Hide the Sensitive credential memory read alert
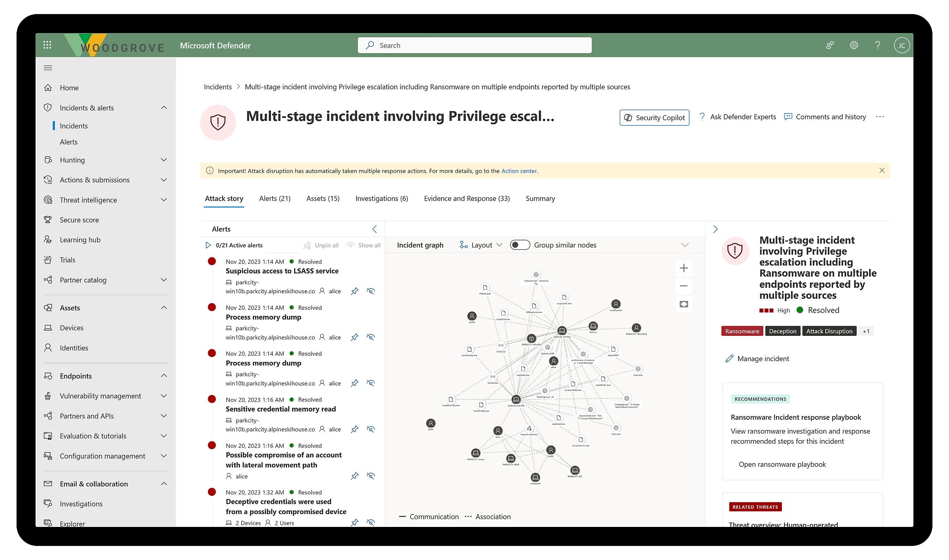The width and height of the screenshot is (949, 560). click(x=371, y=429)
